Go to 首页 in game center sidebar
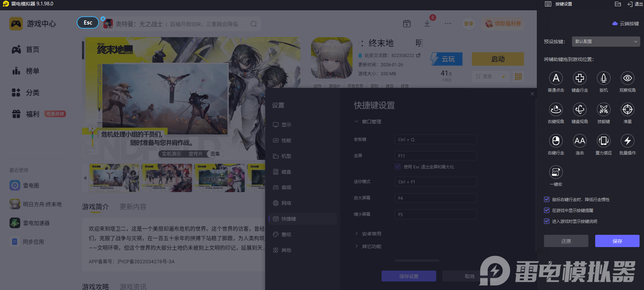The height and width of the screenshot is (290, 644). pos(26,49)
